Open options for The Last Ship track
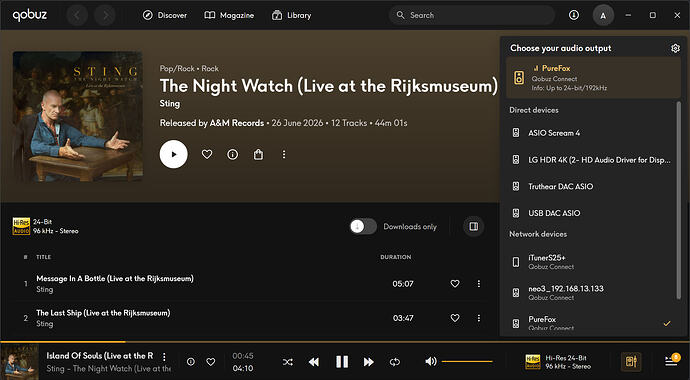The height and width of the screenshot is (380, 690). click(479, 318)
